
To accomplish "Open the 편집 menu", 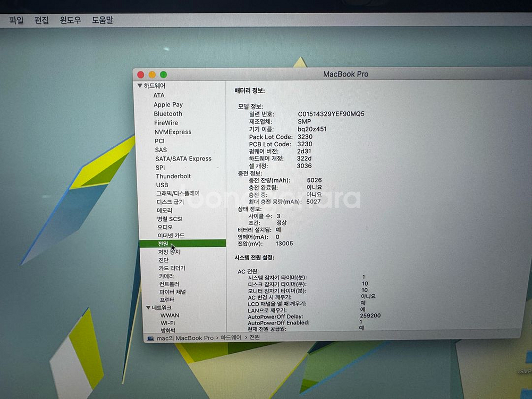I will pyautogui.click(x=42, y=20).
